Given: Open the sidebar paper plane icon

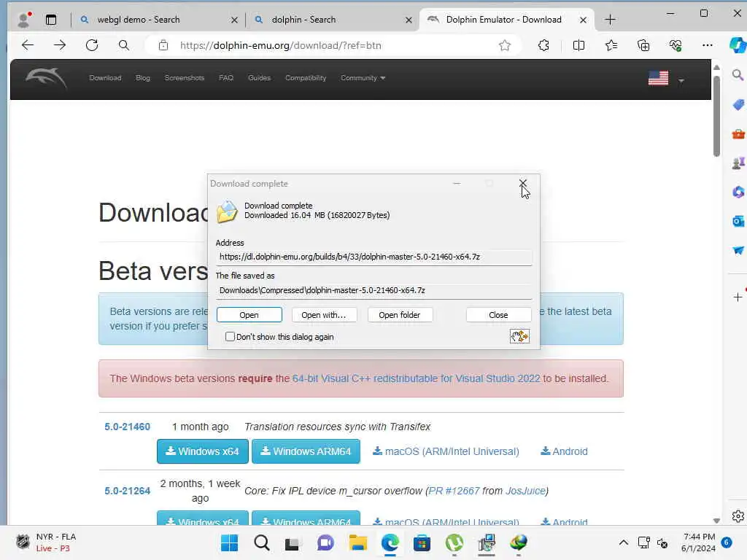Looking at the screenshot, I should pyautogui.click(x=738, y=251).
